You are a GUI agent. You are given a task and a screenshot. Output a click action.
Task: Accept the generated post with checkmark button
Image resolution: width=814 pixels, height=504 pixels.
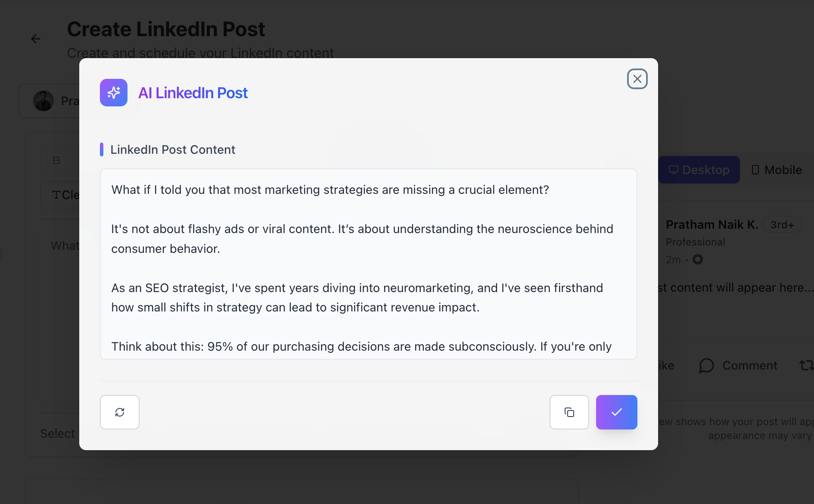616,412
